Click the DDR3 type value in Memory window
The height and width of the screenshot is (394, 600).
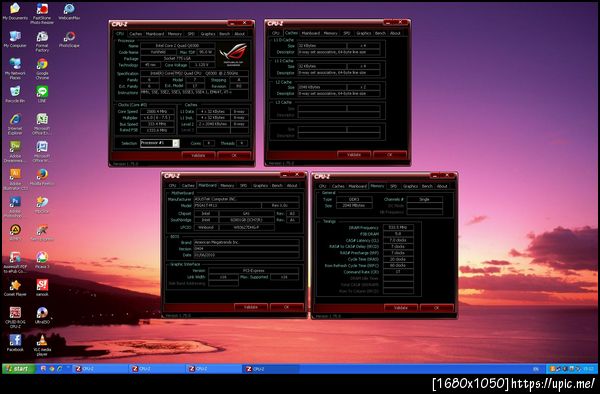(x=354, y=199)
